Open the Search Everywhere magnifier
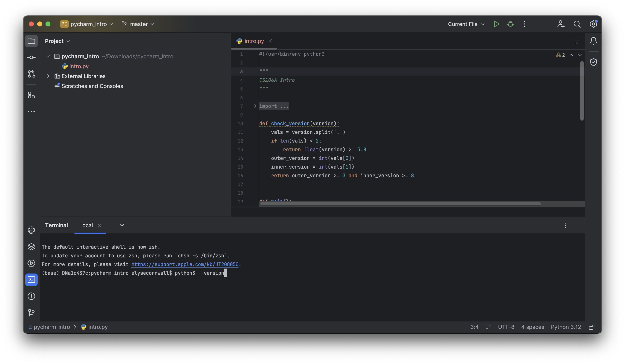 click(577, 24)
